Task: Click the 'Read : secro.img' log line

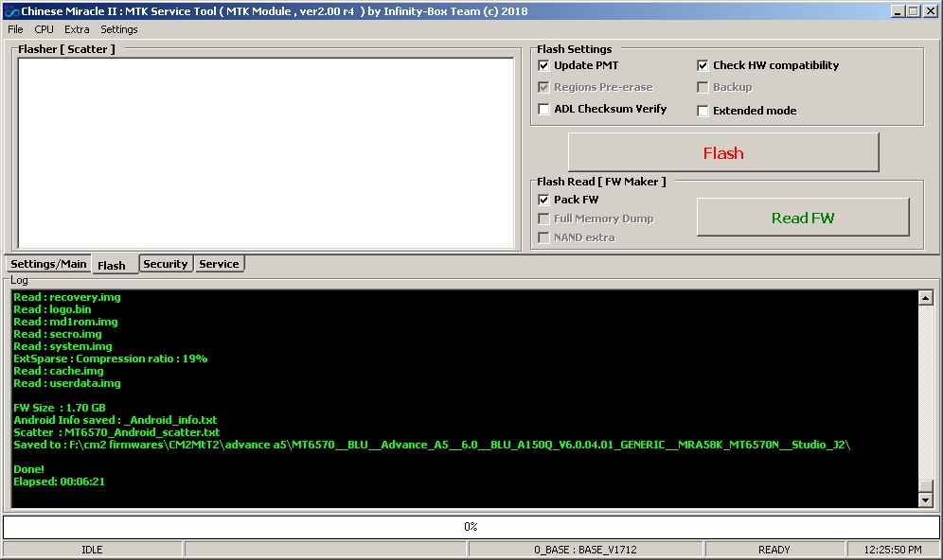Action: tap(58, 334)
